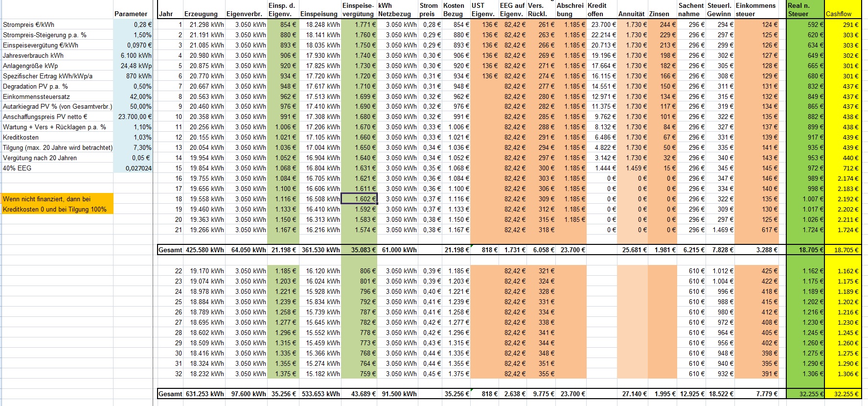Click the green Real n. Steuer total 32.255 €
Viewport: 868px width, 406px height.
[805, 394]
